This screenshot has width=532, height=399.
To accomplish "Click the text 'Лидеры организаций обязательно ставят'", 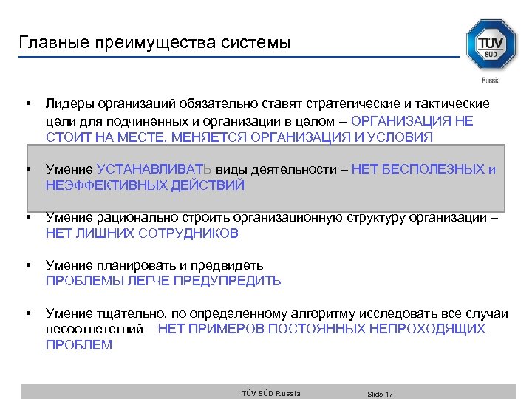I will click(174, 104).
